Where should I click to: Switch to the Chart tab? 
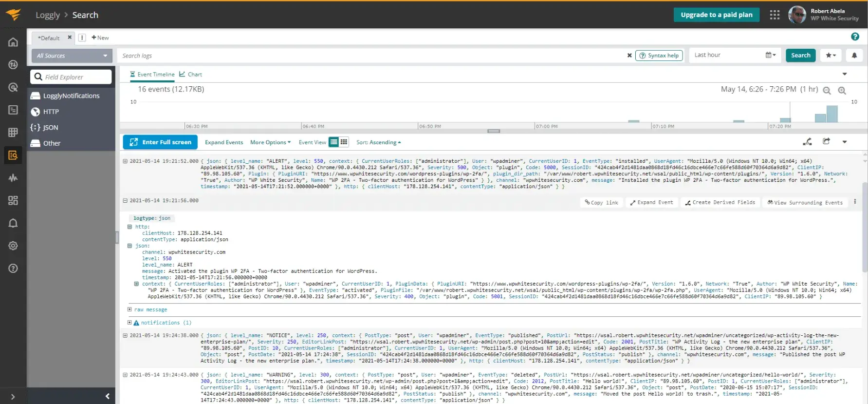pyautogui.click(x=190, y=74)
